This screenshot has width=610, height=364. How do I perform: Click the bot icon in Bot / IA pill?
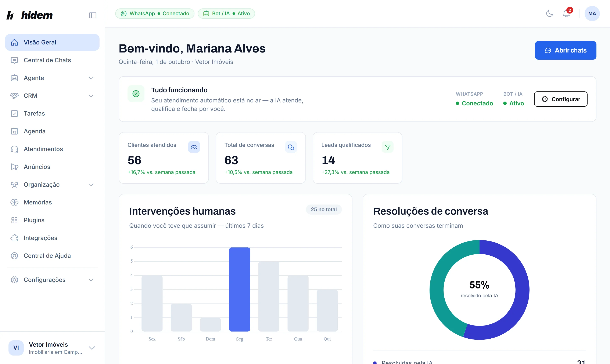pyautogui.click(x=206, y=14)
